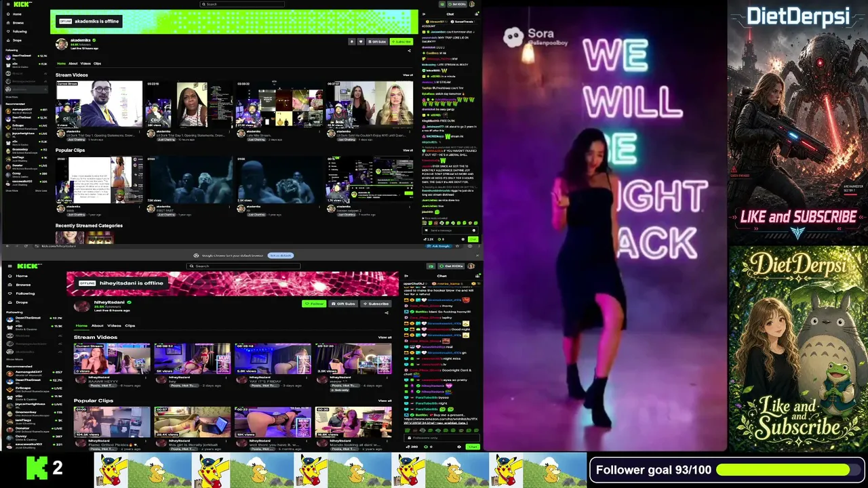The height and width of the screenshot is (488, 868).
Task: Open akademiks Current Stream video thumbnail
Action: (99, 104)
